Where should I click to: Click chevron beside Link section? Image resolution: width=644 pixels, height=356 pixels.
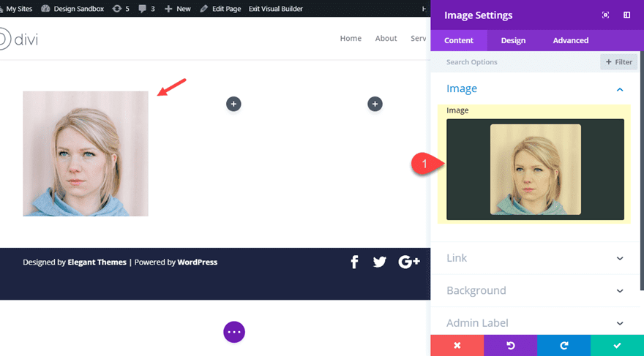620,258
